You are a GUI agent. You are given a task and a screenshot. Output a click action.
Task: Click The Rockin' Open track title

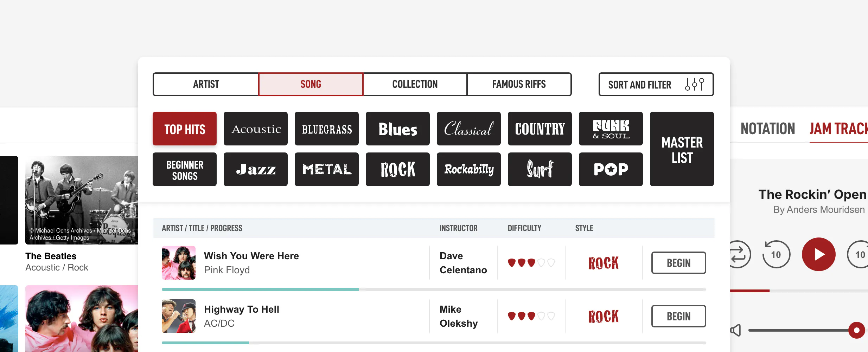point(812,194)
